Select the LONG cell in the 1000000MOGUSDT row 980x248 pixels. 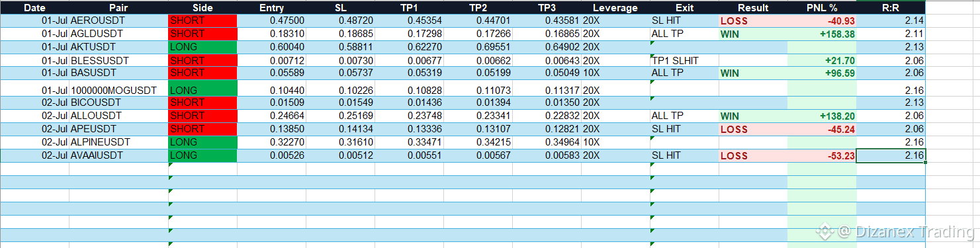[202, 88]
